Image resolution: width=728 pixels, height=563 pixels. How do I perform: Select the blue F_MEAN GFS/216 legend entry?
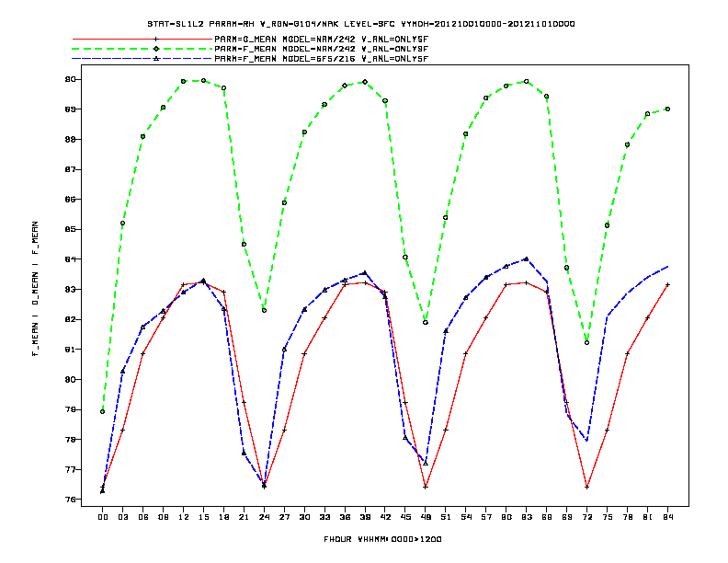[x=251, y=59]
